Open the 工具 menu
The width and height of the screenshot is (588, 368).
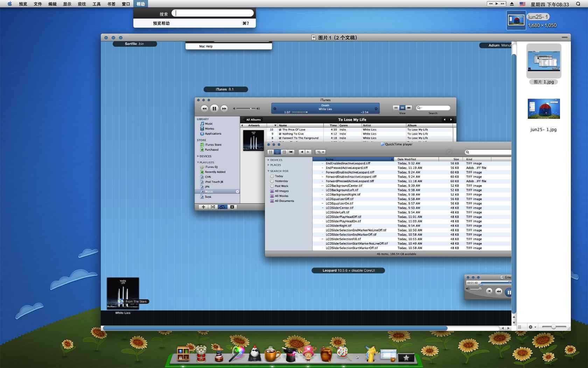[x=97, y=4]
